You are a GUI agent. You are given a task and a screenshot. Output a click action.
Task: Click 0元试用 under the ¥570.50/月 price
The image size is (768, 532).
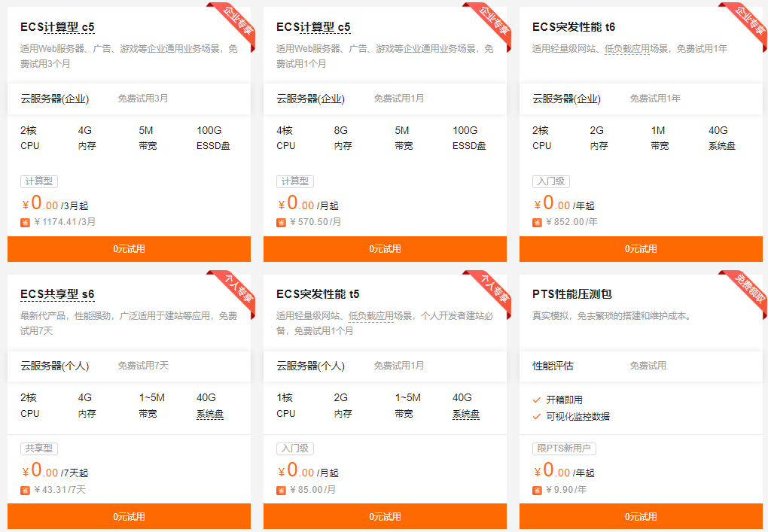pos(385,249)
